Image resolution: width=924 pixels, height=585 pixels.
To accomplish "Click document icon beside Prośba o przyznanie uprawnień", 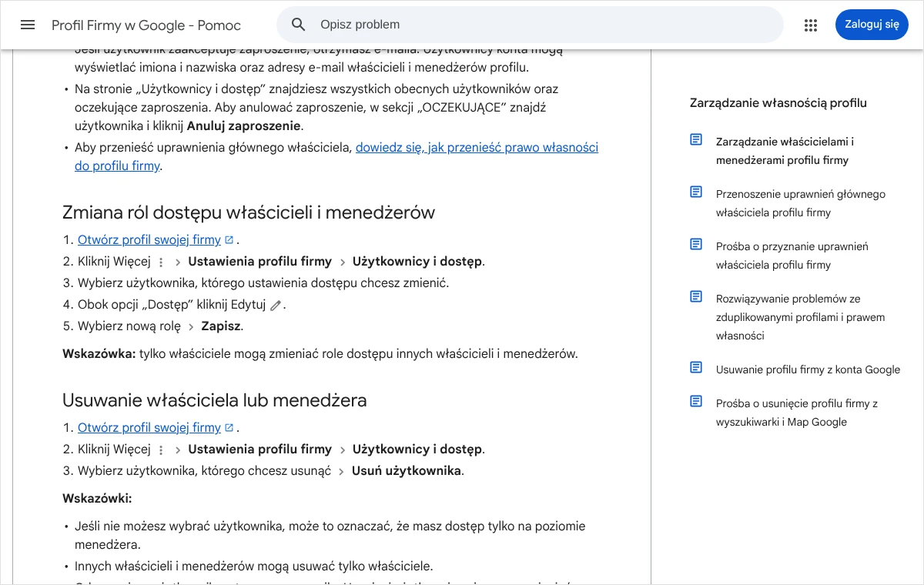I will click(696, 244).
